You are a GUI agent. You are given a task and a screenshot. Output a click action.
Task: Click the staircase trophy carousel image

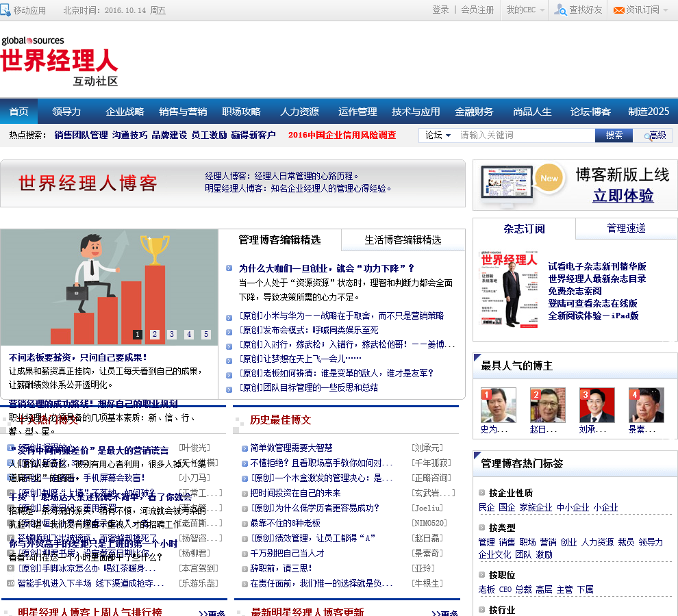point(109,287)
